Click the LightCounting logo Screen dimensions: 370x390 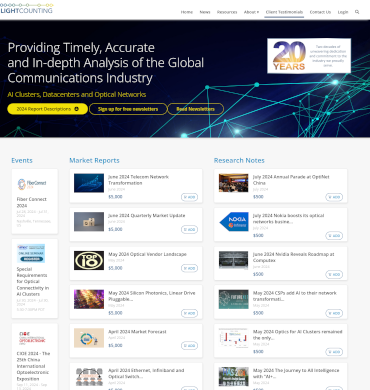pyautogui.click(x=27, y=8)
